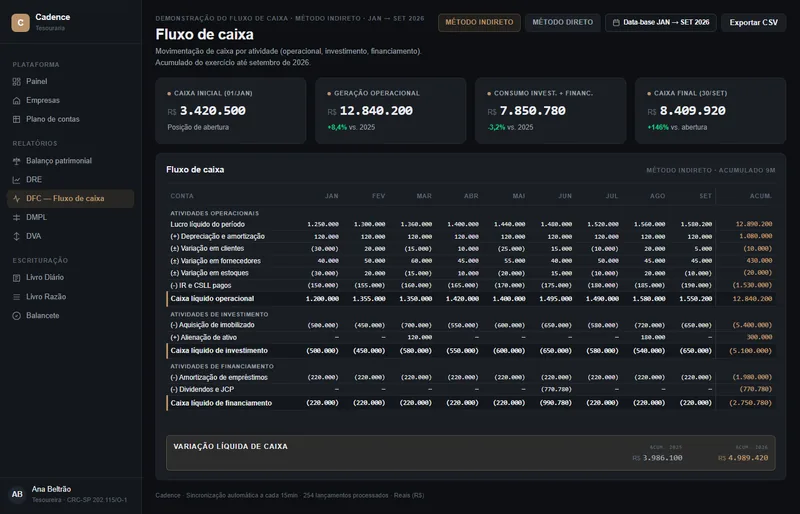800x514 pixels.
Task: Click the SET column header
Action: [706, 196]
